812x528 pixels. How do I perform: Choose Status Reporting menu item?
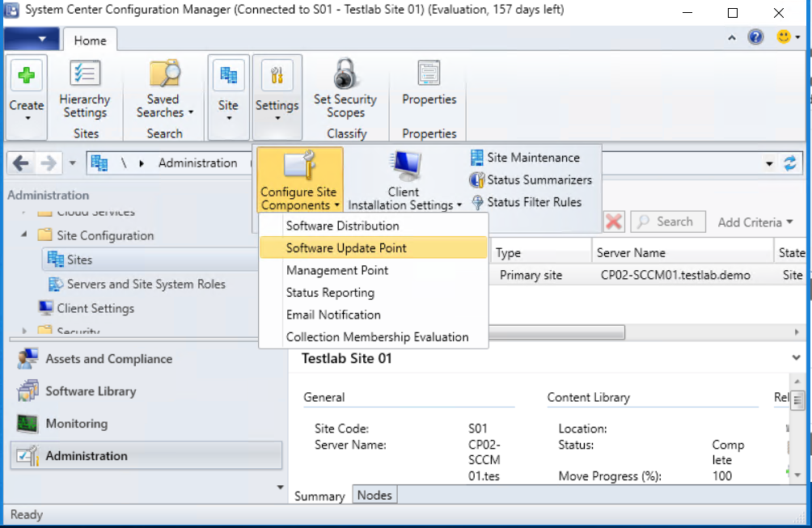pyautogui.click(x=374, y=293)
